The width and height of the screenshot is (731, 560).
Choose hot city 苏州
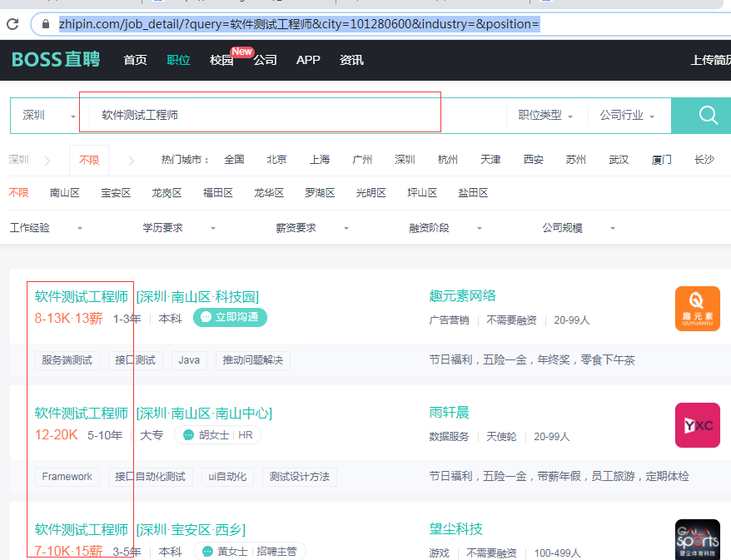tap(576, 160)
